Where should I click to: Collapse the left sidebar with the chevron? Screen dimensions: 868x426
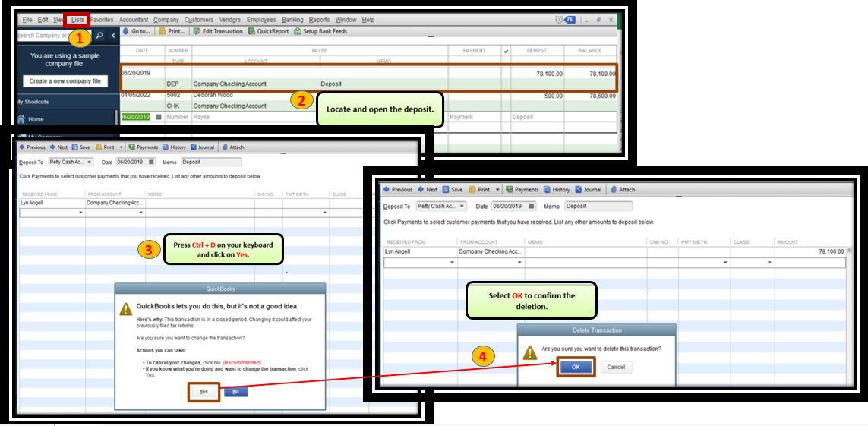pyautogui.click(x=113, y=36)
